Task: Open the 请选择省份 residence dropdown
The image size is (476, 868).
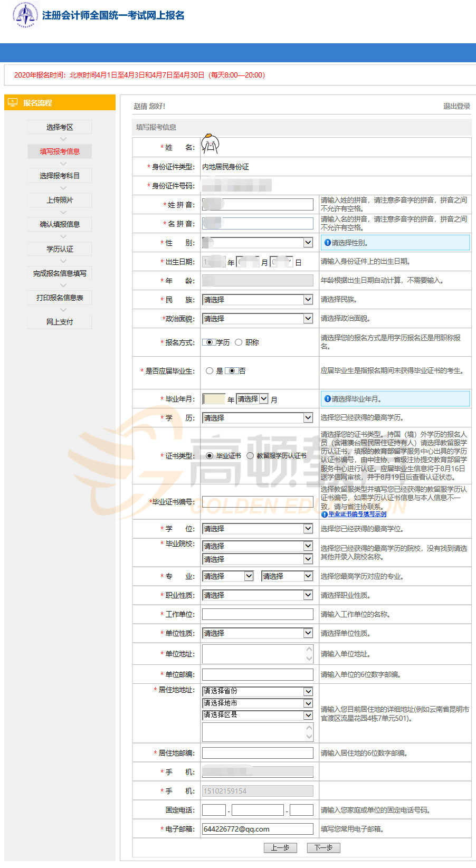Action: coord(258,691)
